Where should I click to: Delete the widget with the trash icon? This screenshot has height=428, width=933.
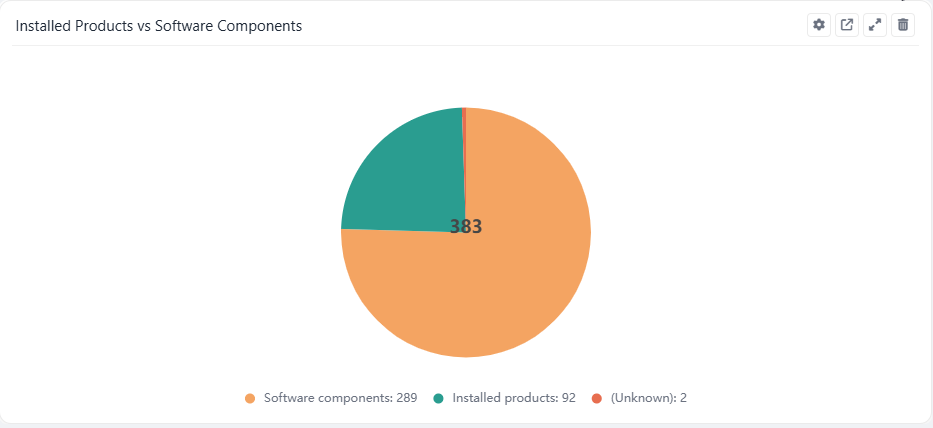903,25
